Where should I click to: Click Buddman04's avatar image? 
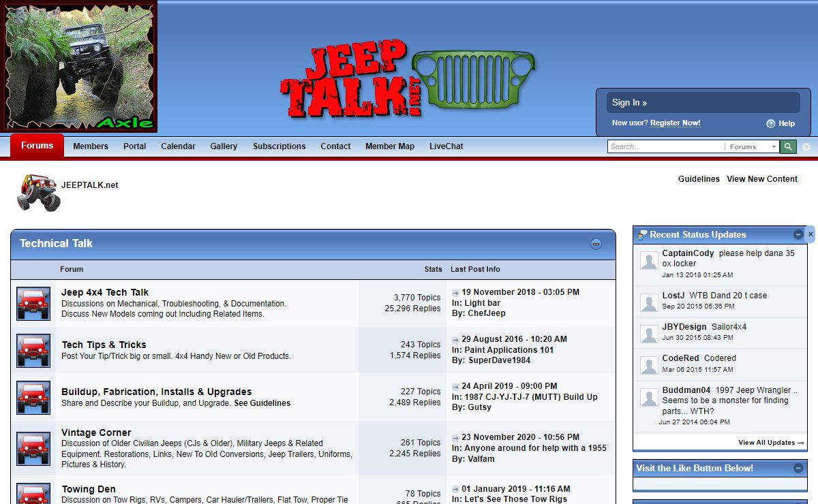tap(649, 397)
